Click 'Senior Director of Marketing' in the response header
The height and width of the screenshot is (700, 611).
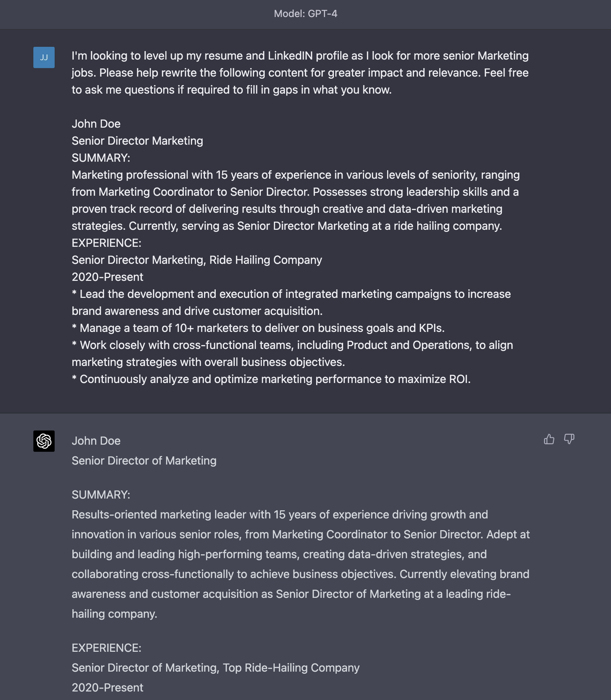point(144,461)
